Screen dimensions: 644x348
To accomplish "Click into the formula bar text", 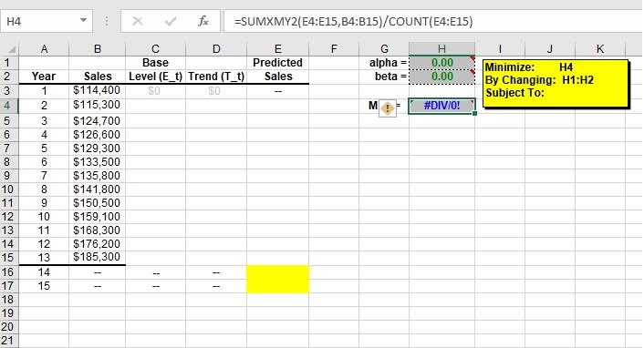I will [x=353, y=21].
